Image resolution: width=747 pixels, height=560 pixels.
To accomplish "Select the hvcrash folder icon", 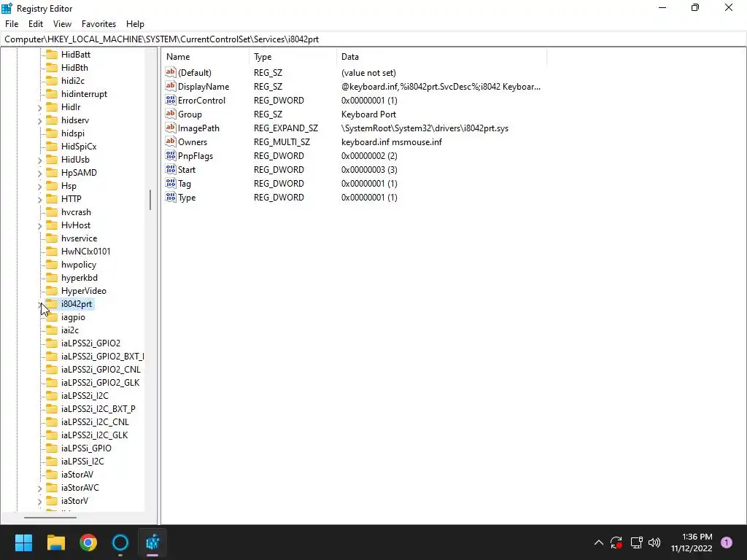I will (52, 212).
